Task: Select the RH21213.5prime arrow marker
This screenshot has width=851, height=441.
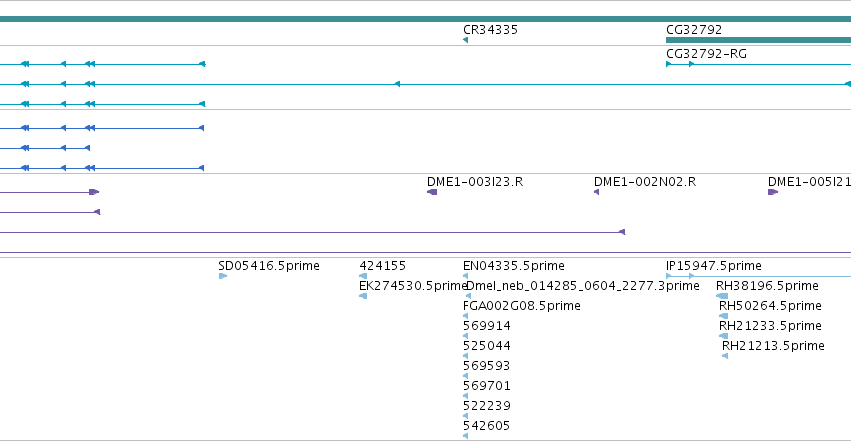Action: click(x=725, y=356)
